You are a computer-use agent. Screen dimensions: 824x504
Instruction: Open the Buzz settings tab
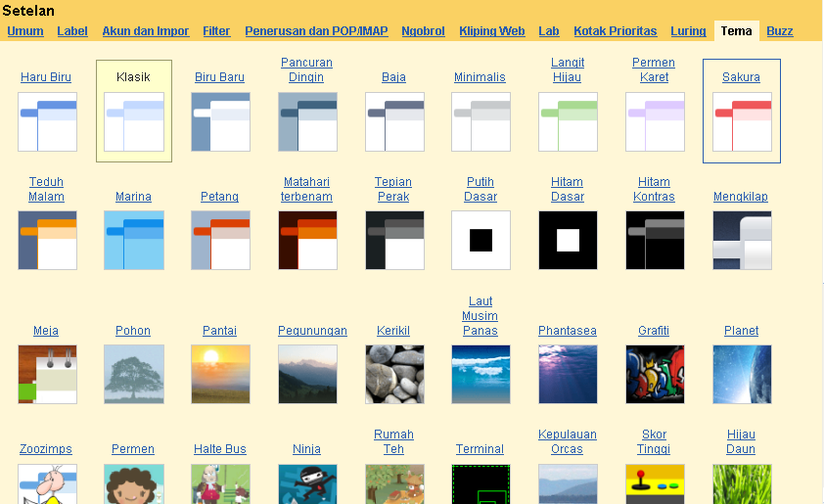[x=780, y=31]
